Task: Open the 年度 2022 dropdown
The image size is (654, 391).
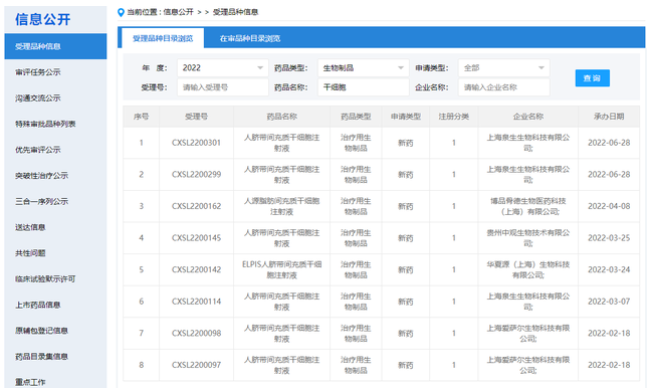Action: pos(222,68)
